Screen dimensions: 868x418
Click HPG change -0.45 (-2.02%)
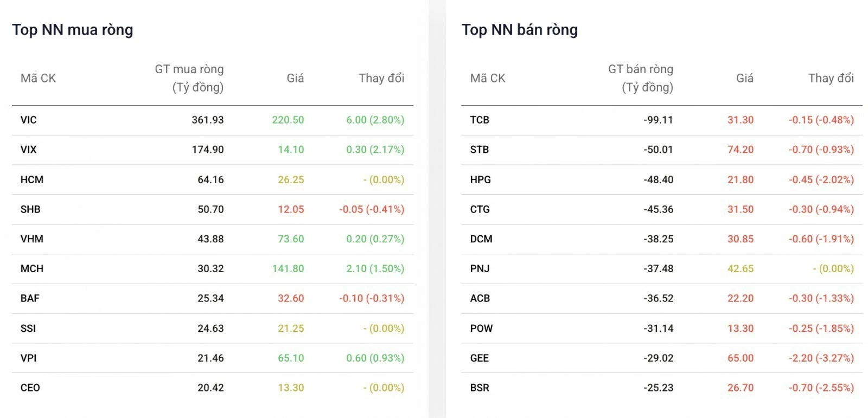821,179
